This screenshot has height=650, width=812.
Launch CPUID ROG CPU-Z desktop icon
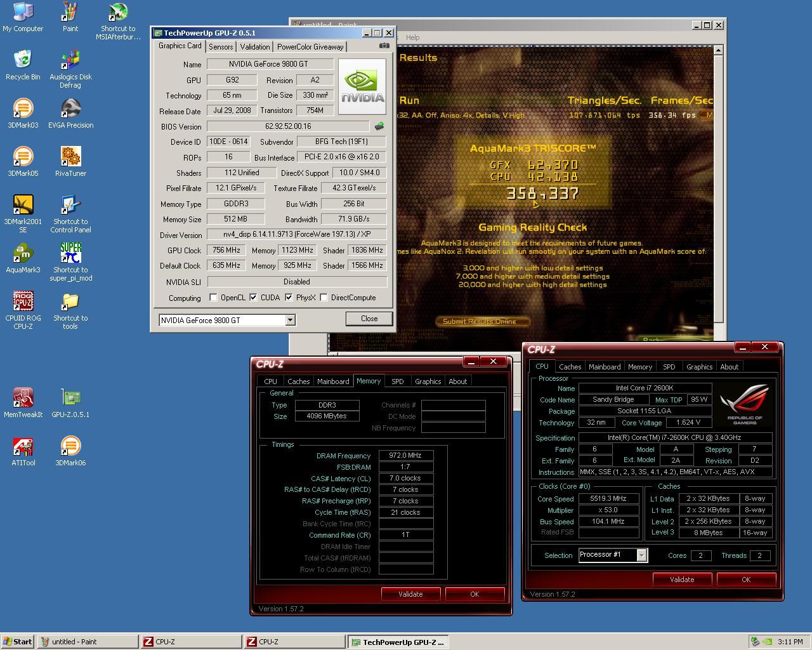pos(23,310)
